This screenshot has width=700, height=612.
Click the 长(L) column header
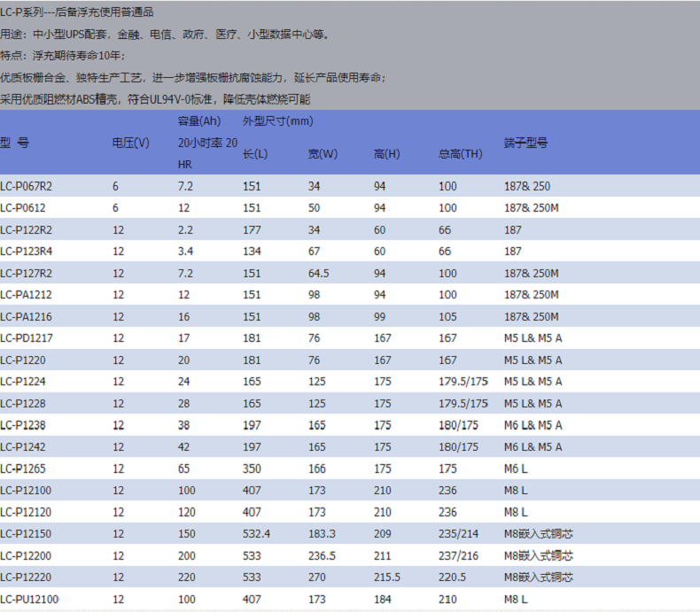255,154
